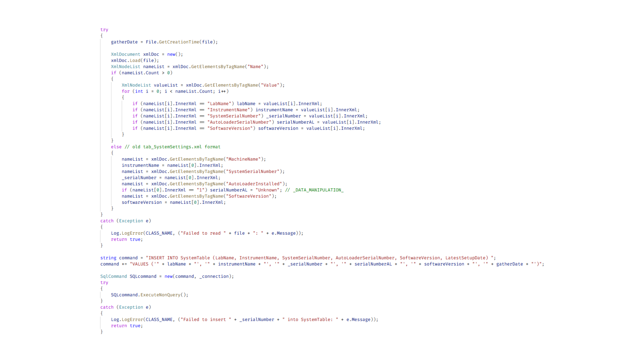Click the 'for' loop keyword
644x362 pixels.
tap(125, 91)
